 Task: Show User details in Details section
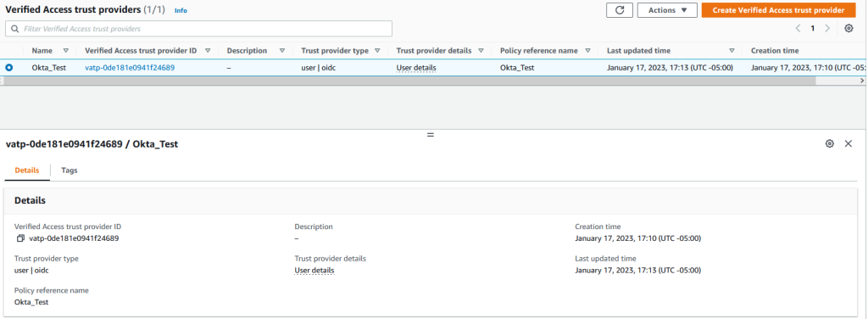[x=314, y=271]
